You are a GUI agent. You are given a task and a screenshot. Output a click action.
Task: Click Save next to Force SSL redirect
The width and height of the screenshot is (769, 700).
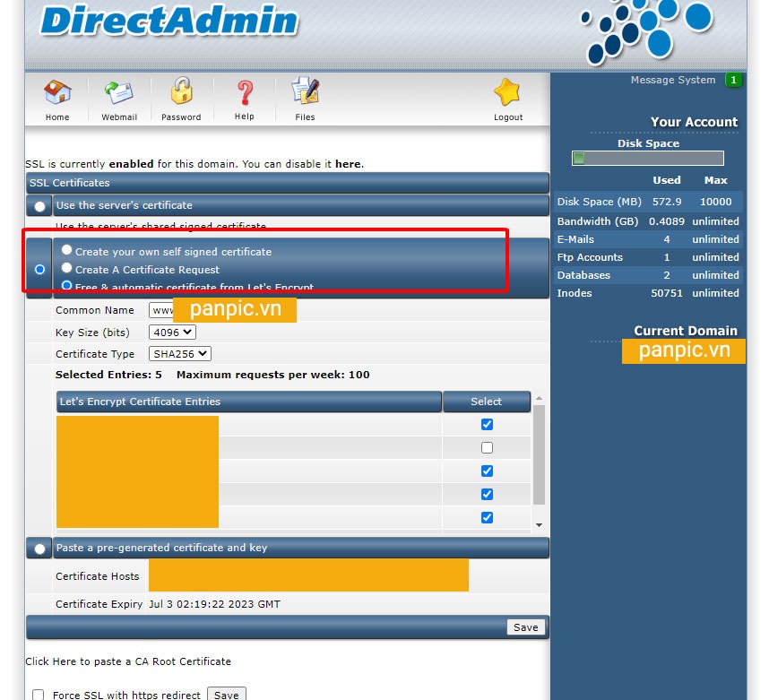(226, 694)
